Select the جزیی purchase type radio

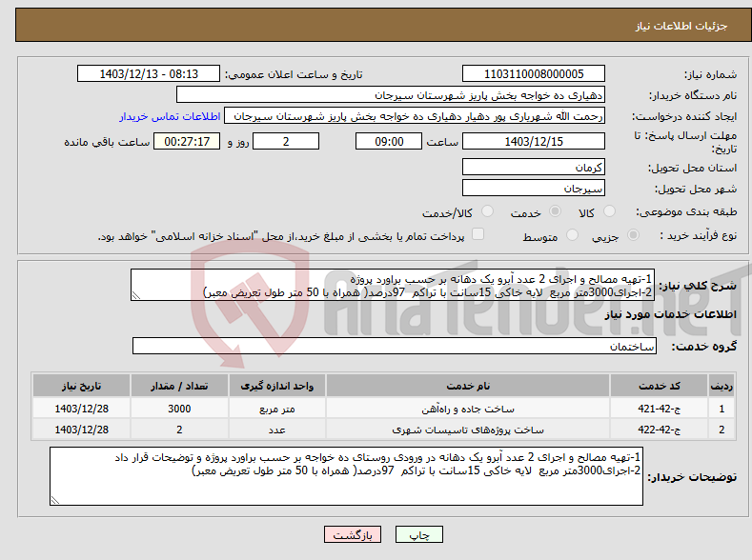(633, 234)
